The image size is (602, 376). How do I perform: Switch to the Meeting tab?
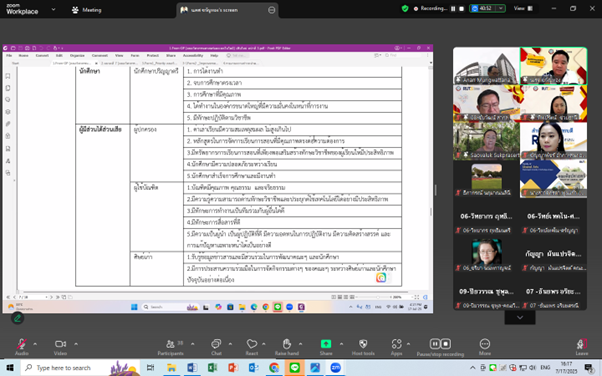coord(87,10)
